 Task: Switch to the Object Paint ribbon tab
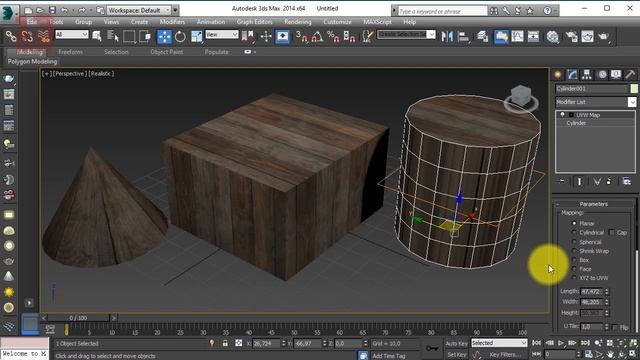click(167, 52)
